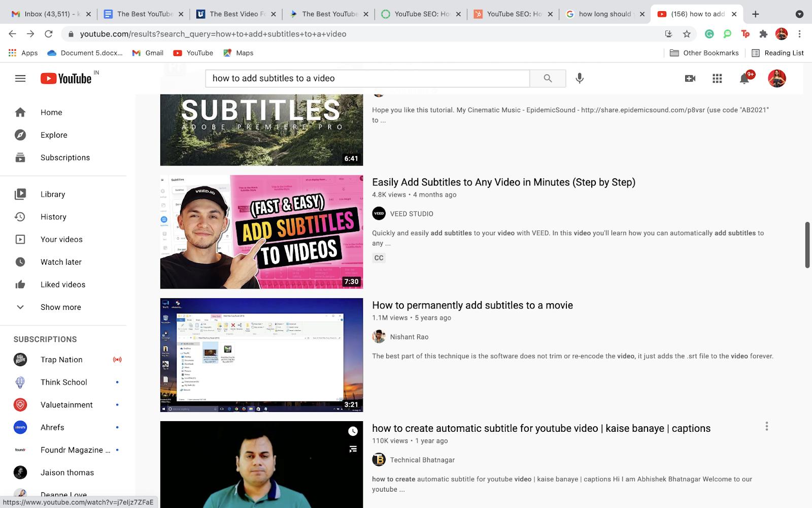This screenshot has width=812, height=508.
Task: Open Other Bookmarks folder
Action: 704,53
